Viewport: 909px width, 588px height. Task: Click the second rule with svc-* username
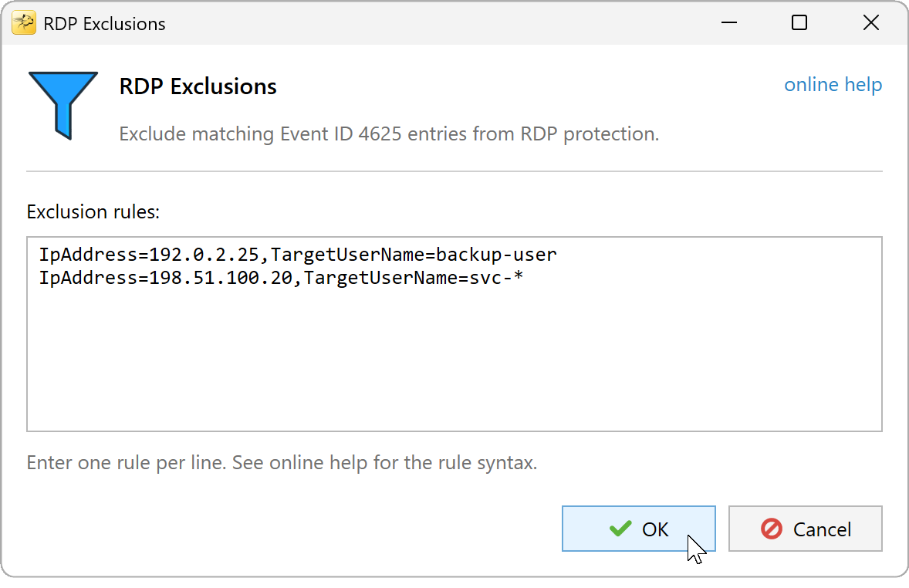pos(281,278)
